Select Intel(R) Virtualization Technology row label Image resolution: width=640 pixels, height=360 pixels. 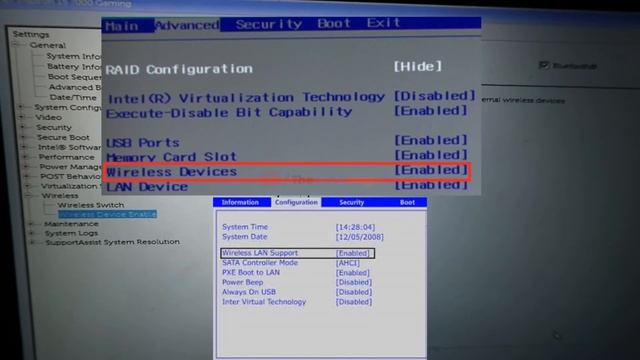pyautogui.click(x=246, y=98)
